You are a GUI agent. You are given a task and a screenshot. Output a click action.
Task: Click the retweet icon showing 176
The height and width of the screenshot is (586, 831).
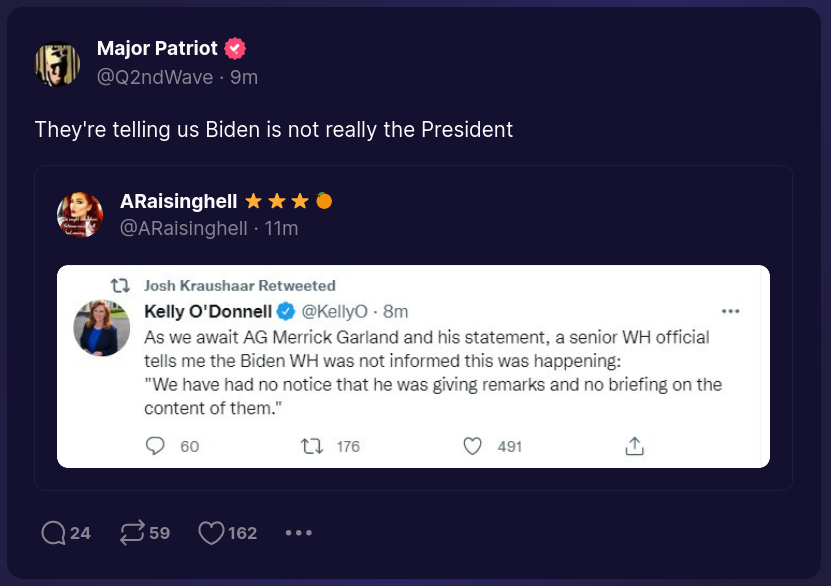[312, 446]
